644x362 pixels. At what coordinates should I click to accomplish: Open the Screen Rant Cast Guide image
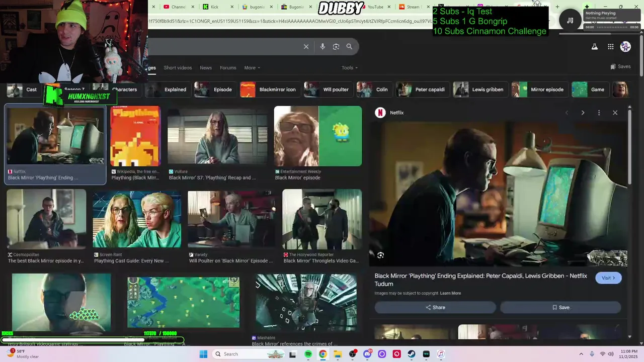click(x=137, y=219)
